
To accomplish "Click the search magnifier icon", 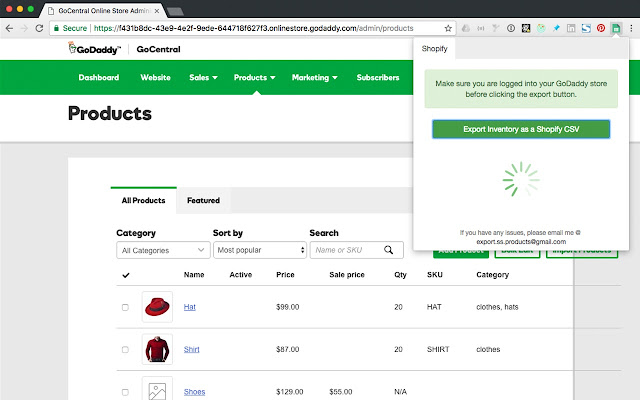I will pyautogui.click(x=389, y=250).
